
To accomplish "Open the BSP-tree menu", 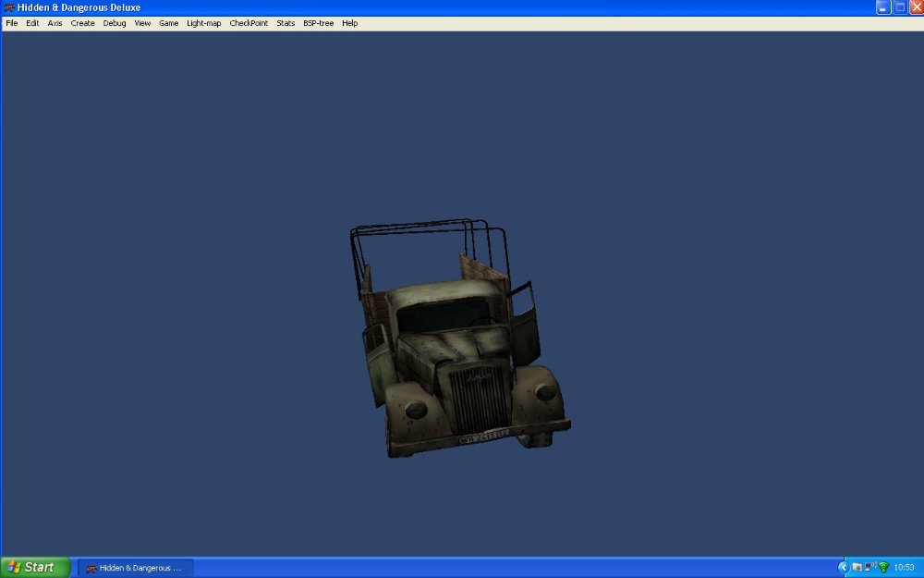I will (318, 23).
